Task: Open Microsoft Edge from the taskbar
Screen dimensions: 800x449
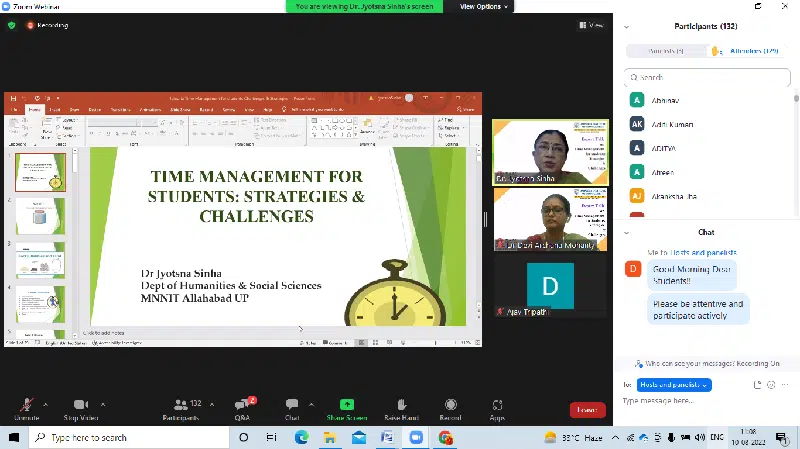Action: (x=301, y=437)
